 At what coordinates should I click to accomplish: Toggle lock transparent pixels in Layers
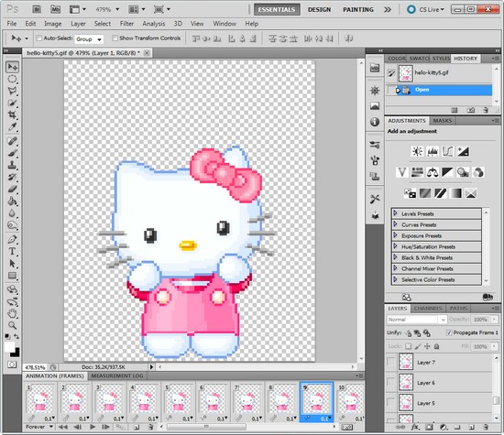click(x=408, y=346)
